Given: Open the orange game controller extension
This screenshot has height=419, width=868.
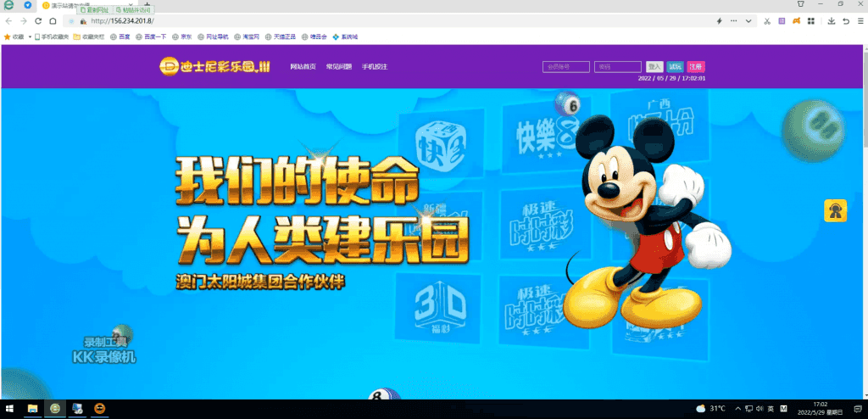Looking at the screenshot, I should tap(796, 21).
